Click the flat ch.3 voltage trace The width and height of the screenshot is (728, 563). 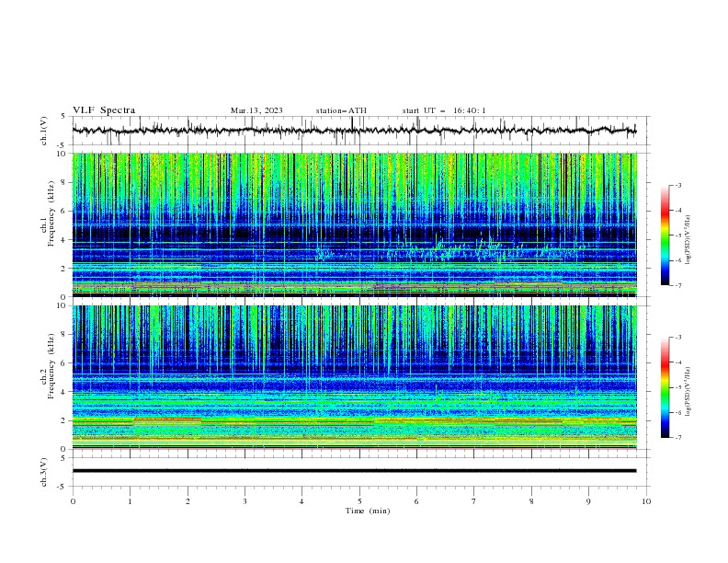(x=354, y=471)
